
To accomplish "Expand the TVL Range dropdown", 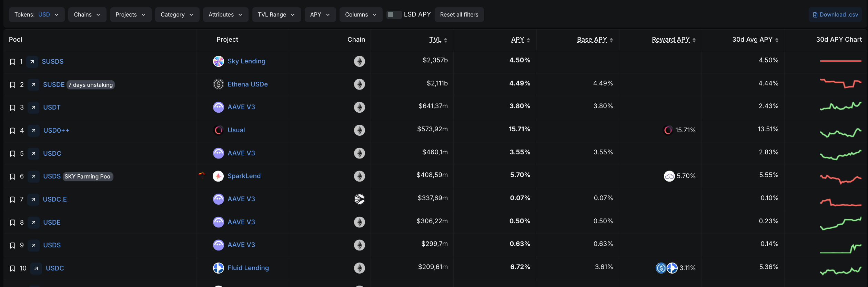I will (276, 14).
